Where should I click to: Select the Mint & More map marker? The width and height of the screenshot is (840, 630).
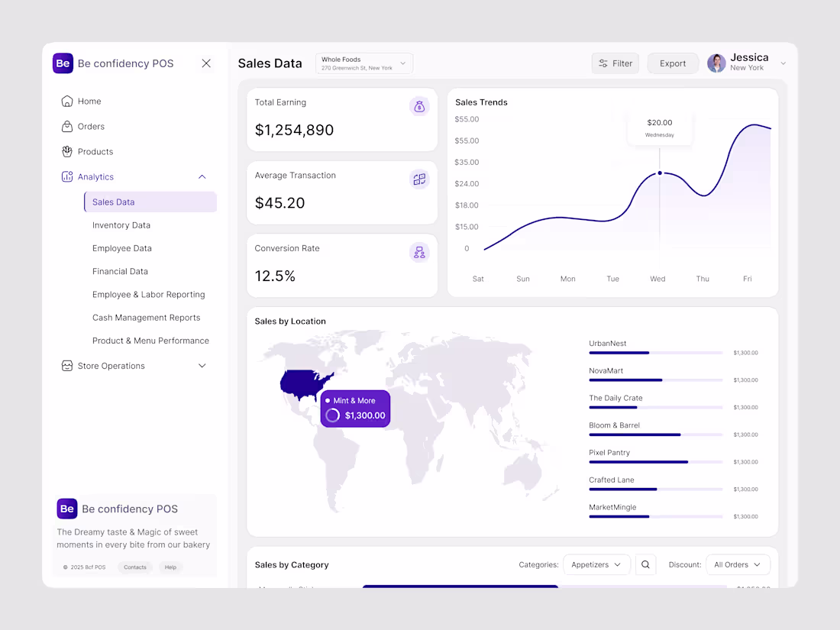pyautogui.click(x=355, y=408)
